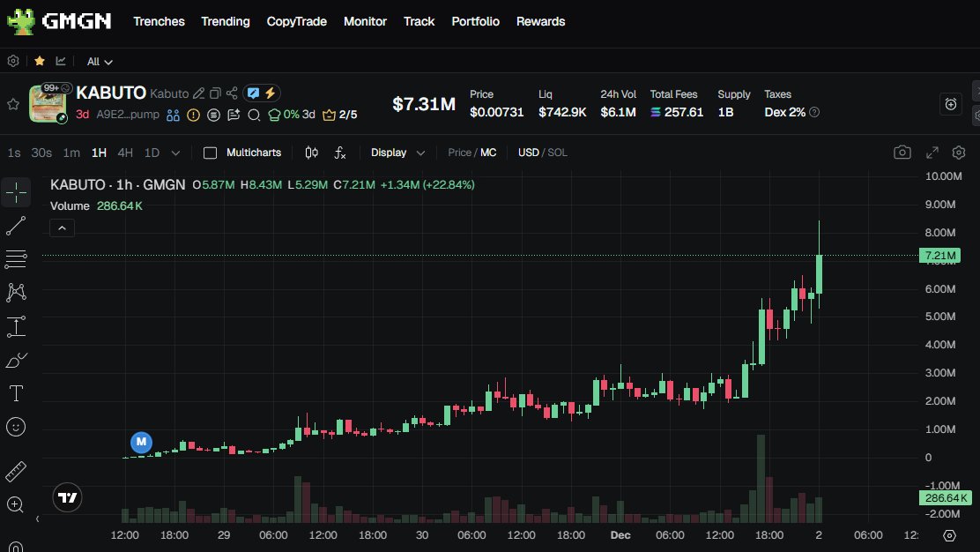Open the Trending page
This screenshot has height=552, width=980.
(226, 21)
